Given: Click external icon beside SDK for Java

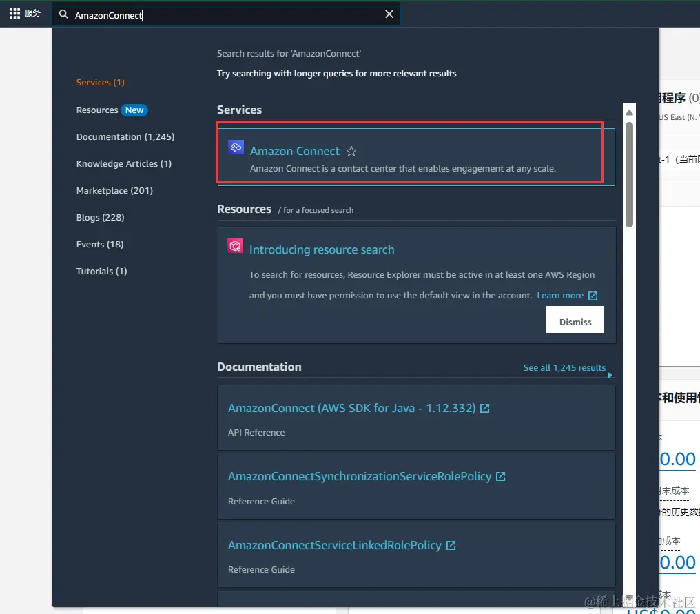Looking at the screenshot, I should (484, 408).
